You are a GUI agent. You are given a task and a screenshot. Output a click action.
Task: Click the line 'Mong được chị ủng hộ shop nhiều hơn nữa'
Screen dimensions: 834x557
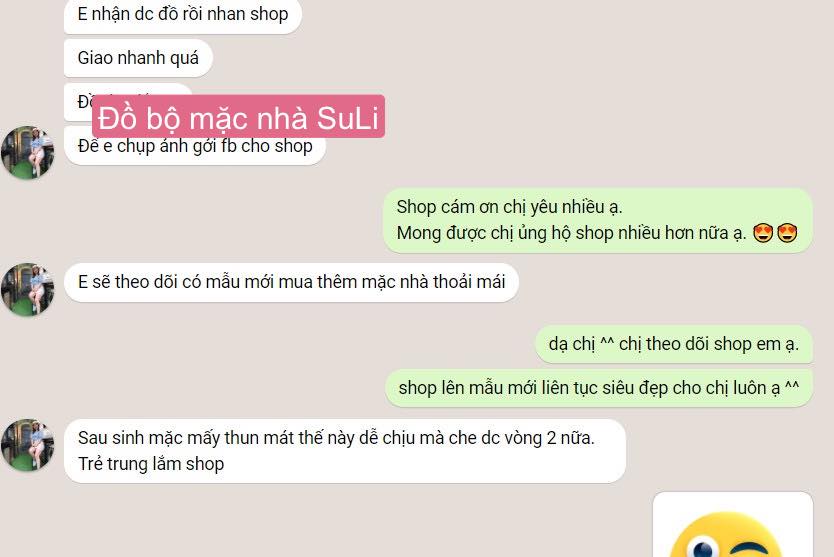click(x=571, y=233)
